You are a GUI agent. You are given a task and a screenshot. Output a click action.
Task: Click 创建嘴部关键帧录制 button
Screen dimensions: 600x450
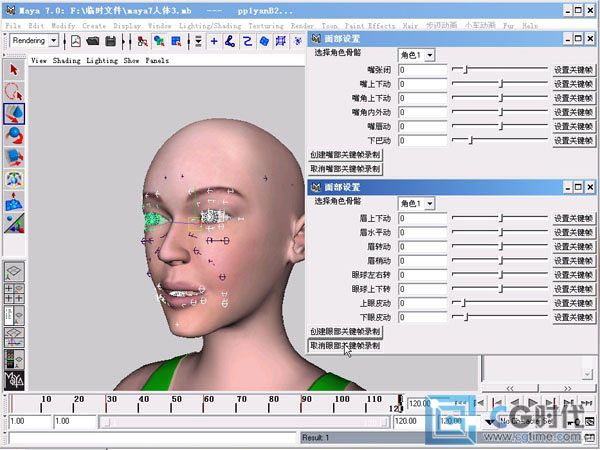pyautogui.click(x=345, y=155)
